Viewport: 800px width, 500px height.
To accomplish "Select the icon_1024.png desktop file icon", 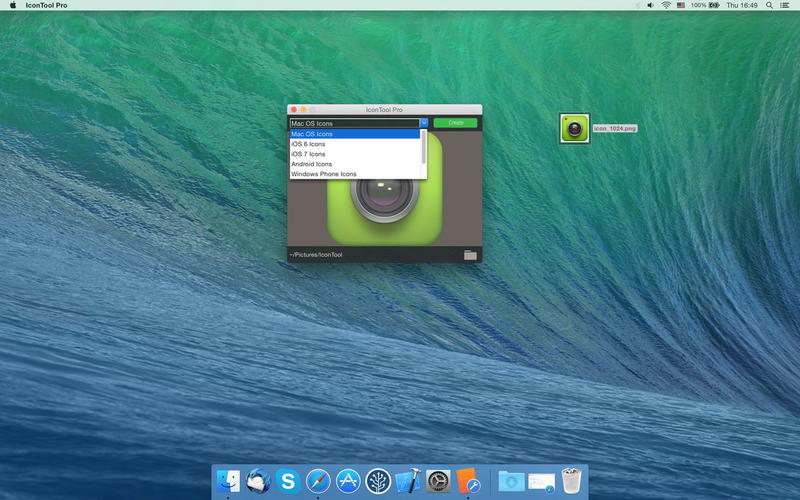I will coord(574,128).
